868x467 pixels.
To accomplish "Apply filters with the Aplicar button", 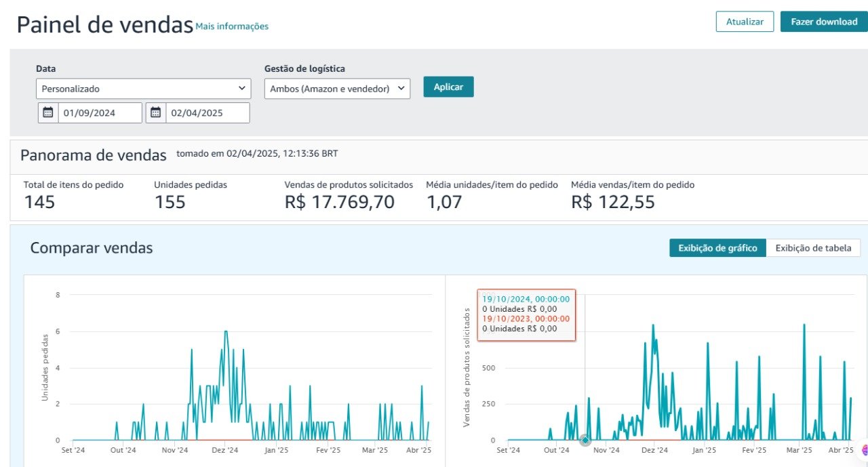I will 448,87.
